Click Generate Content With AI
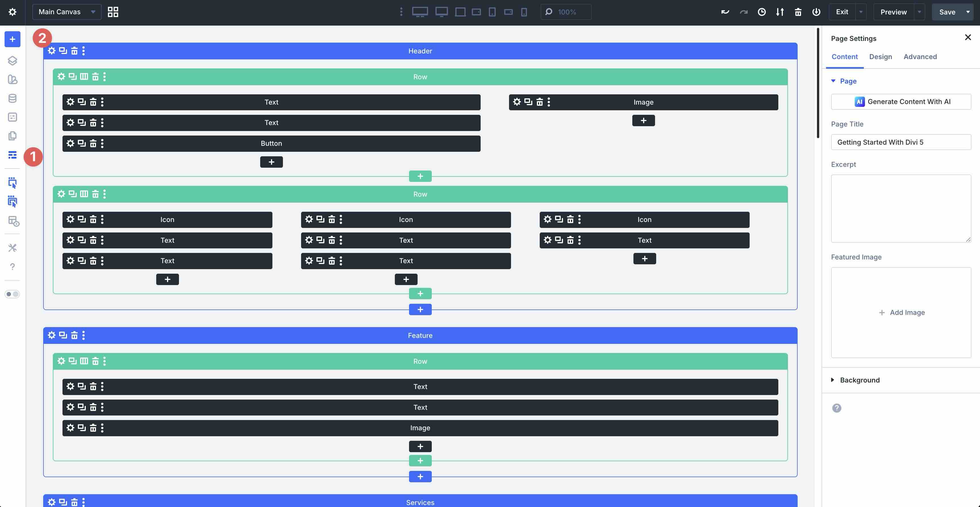 tap(901, 101)
